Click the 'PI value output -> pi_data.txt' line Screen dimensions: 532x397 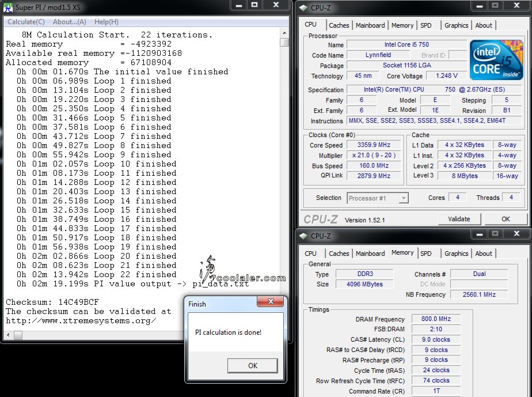pyautogui.click(x=132, y=283)
